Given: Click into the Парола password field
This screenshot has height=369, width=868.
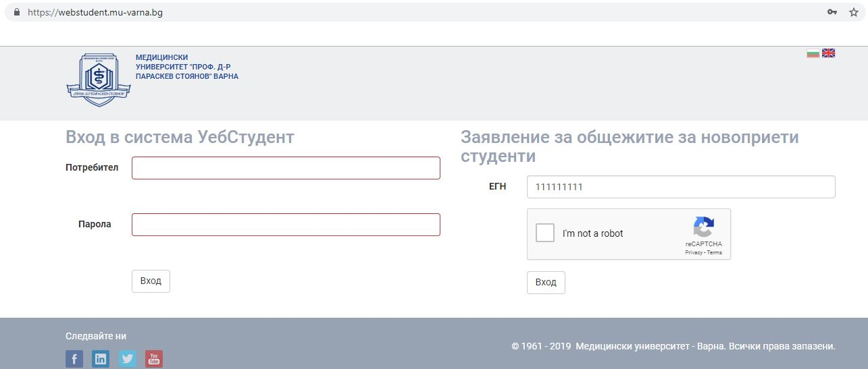Looking at the screenshot, I should pos(286,225).
